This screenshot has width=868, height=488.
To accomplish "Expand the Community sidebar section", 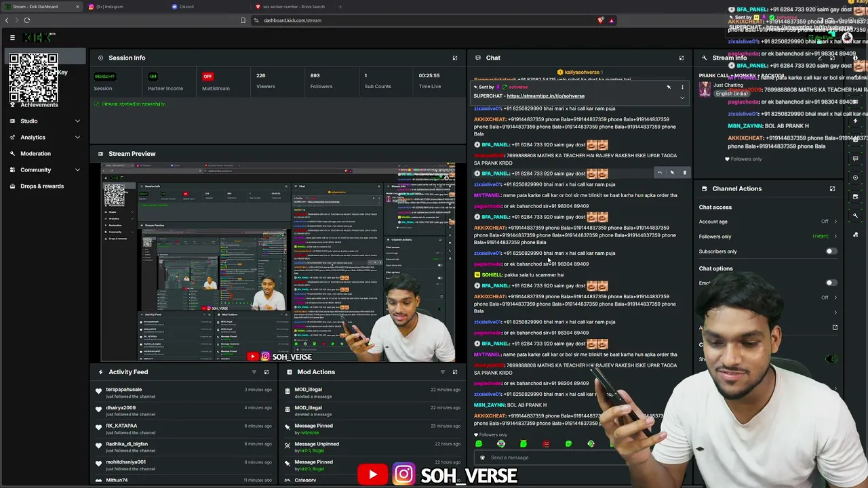I will point(45,170).
